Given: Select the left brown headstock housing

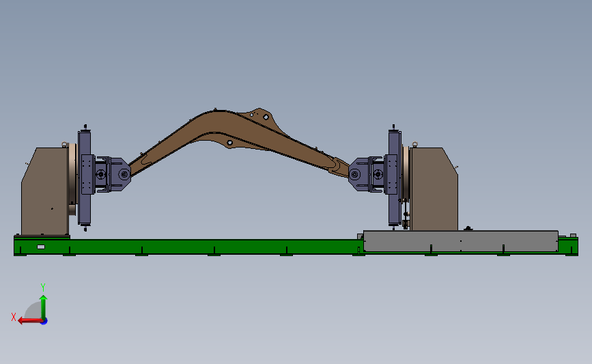Looking at the screenshot, I should coord(45,191).
